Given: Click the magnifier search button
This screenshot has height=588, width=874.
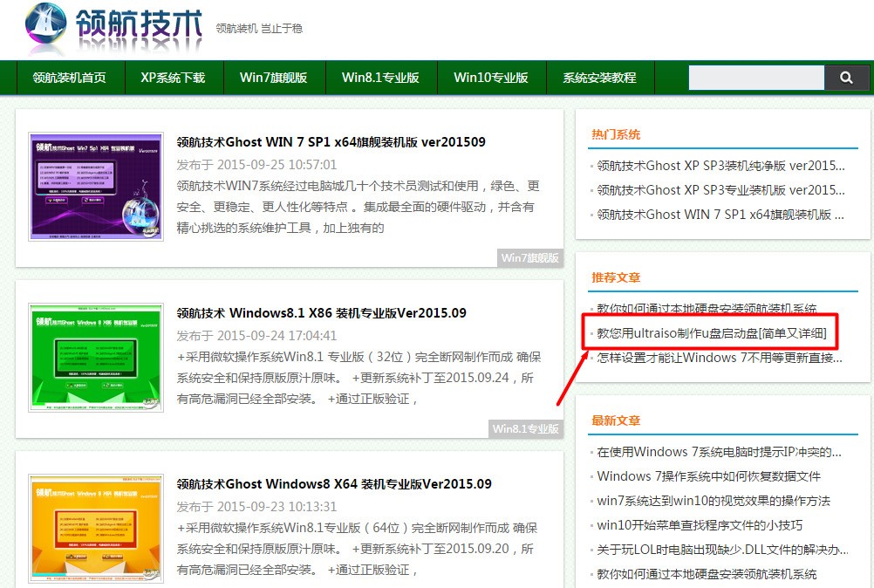Looking at the screenshot, I should tap(845, 78).
